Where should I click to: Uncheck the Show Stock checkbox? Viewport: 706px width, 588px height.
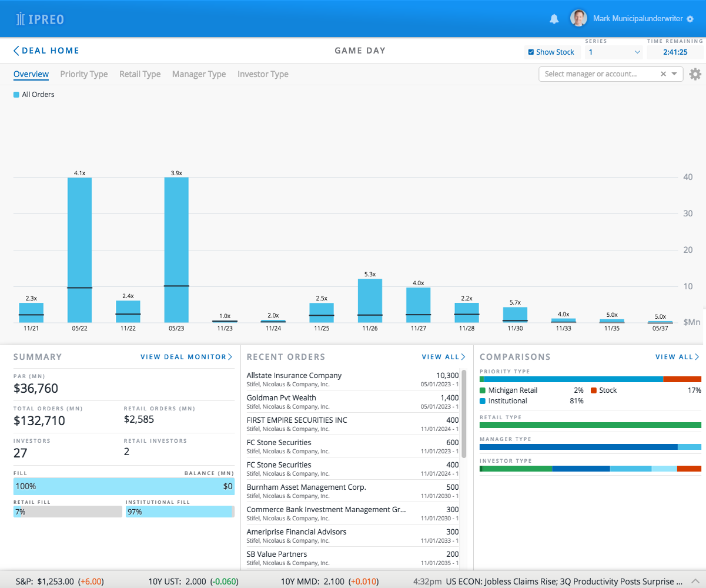pos(531,52)
